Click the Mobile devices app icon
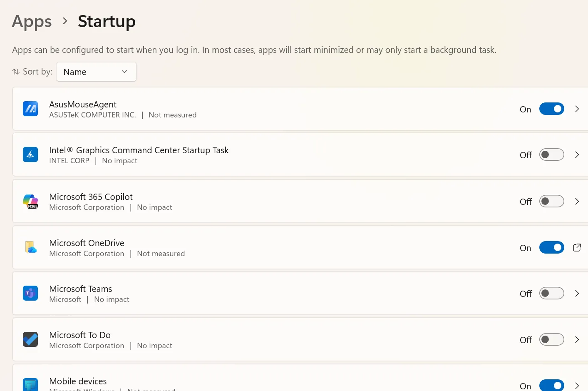 pos(30,384)
